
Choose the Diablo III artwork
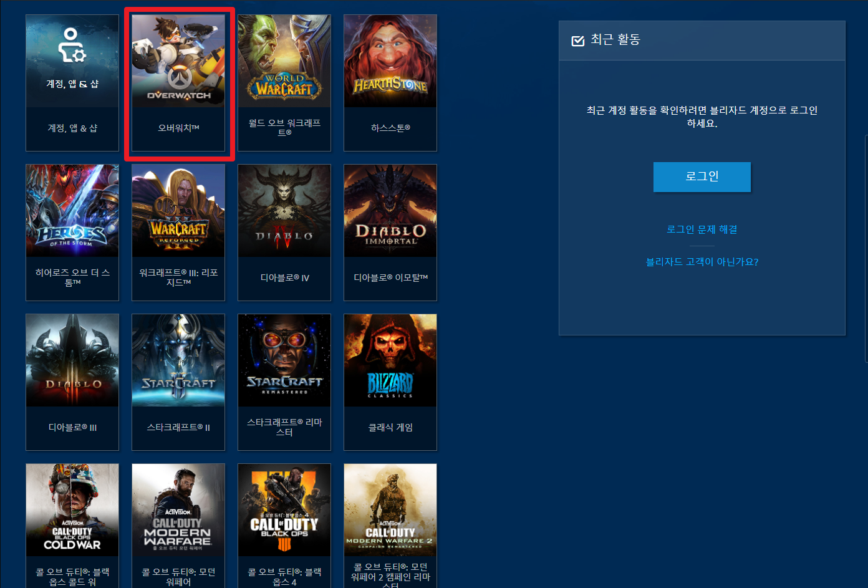(72, 360)
